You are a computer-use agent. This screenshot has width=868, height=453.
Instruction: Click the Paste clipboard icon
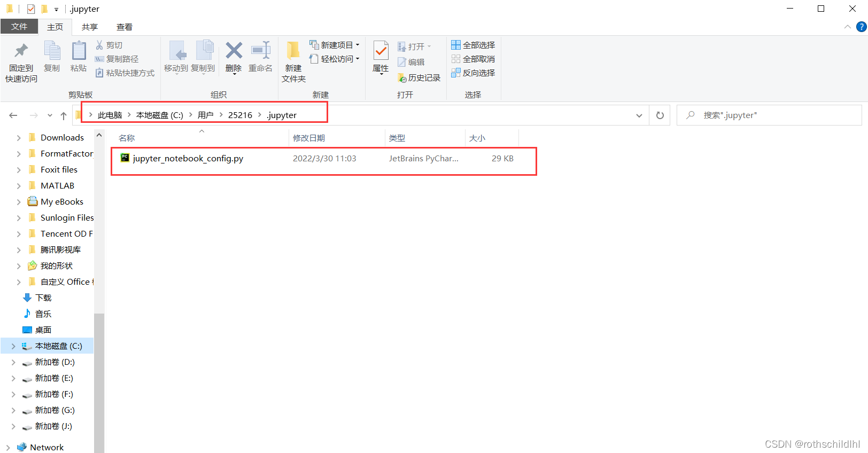click(x=79, y=51)
